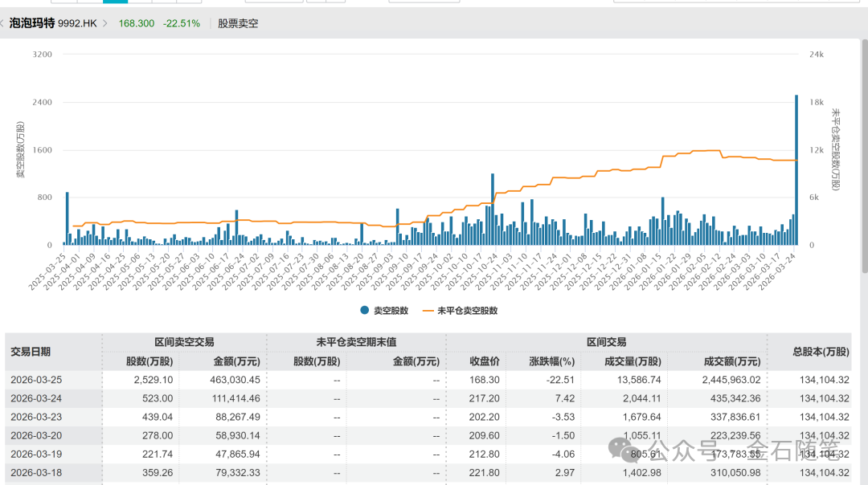The width and height of the screenshot is (868, 485).
Task: Click the price 168.300 in header
Action: click(136, 23)
